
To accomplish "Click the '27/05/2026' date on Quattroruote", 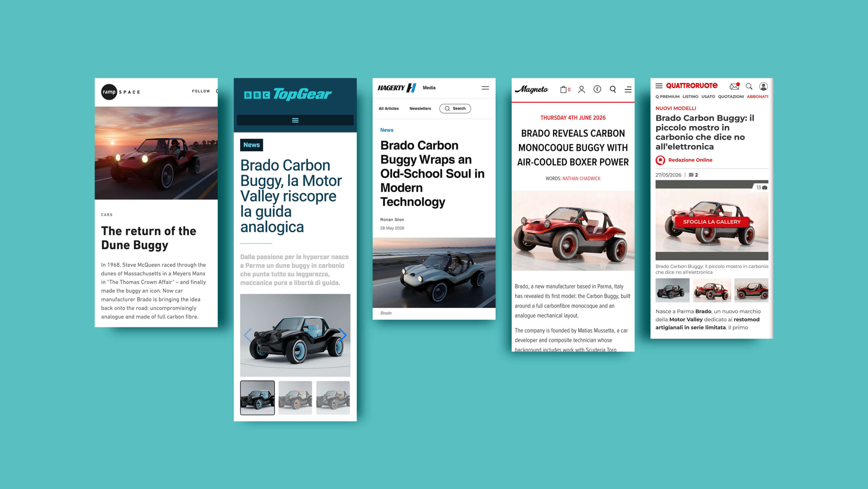I will coord(668,175).
